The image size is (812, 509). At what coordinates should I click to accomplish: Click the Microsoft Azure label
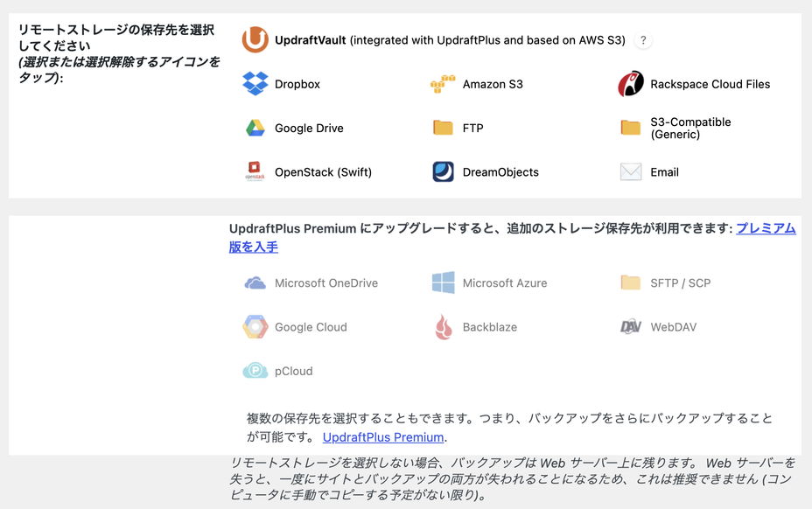click(x=505, y=283)
